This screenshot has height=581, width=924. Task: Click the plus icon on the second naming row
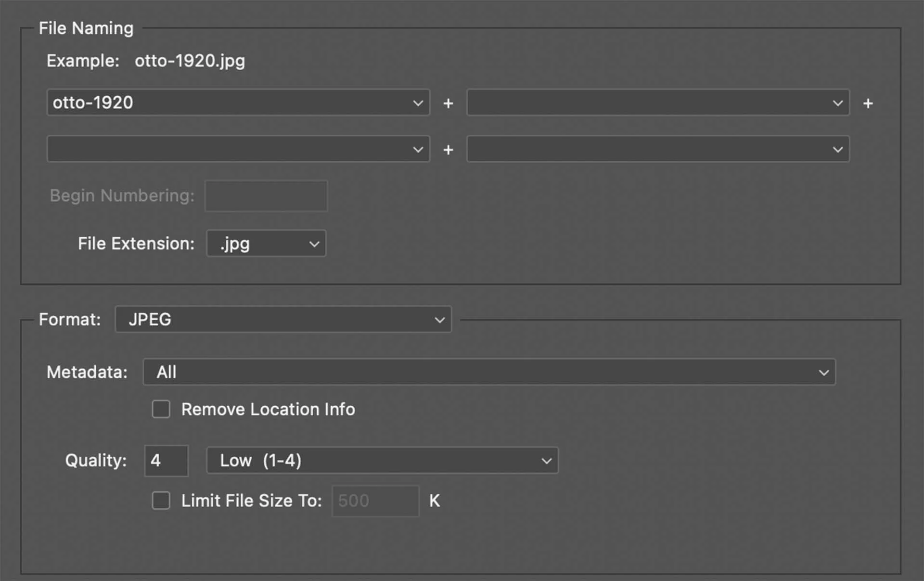448,150
